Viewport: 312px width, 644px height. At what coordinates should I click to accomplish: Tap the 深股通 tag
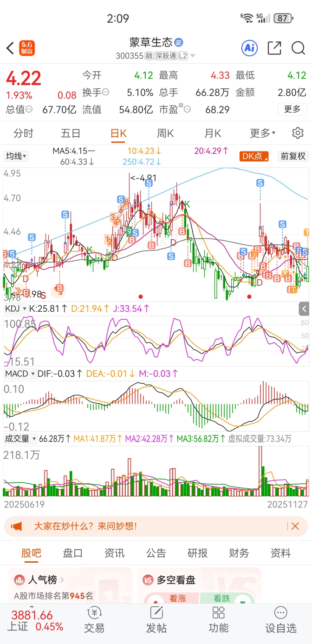(166, 56)
